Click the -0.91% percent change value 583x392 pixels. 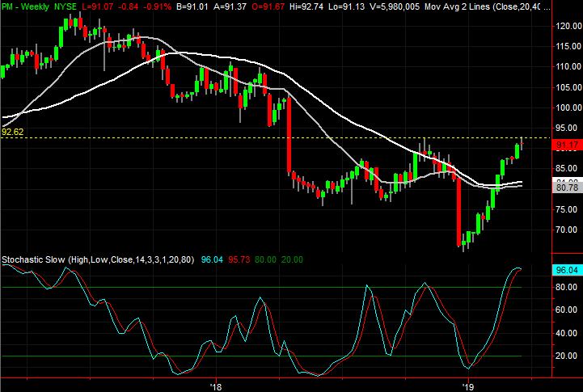[154, 6]
